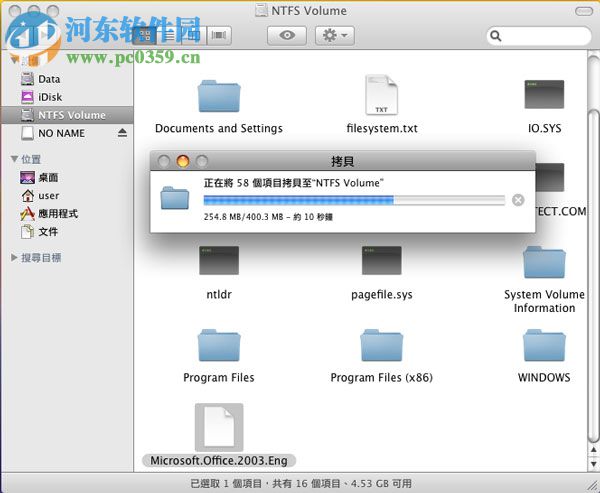Screen dimensions: 600x493
Task: Cancel the copy operation with the X button
Action: point(518,200)
